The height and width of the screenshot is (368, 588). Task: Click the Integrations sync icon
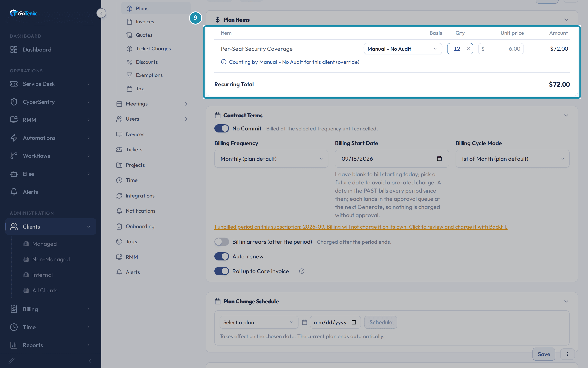(119, 196)
